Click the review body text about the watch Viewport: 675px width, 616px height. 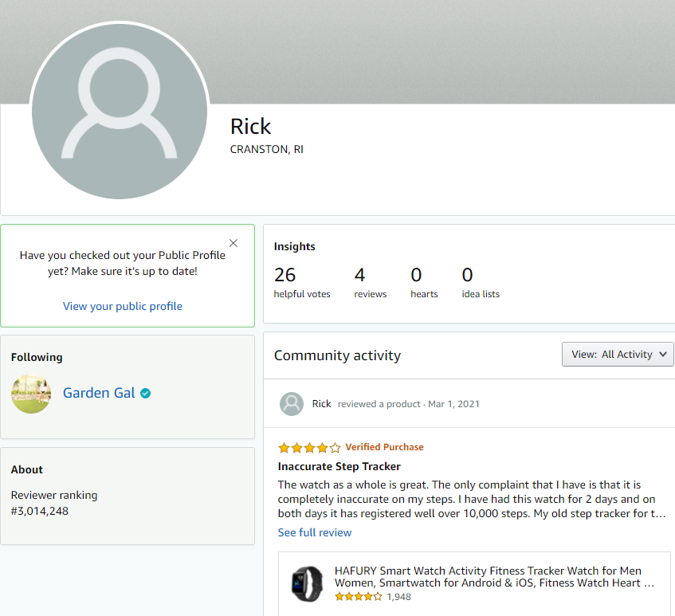(472, 499)
